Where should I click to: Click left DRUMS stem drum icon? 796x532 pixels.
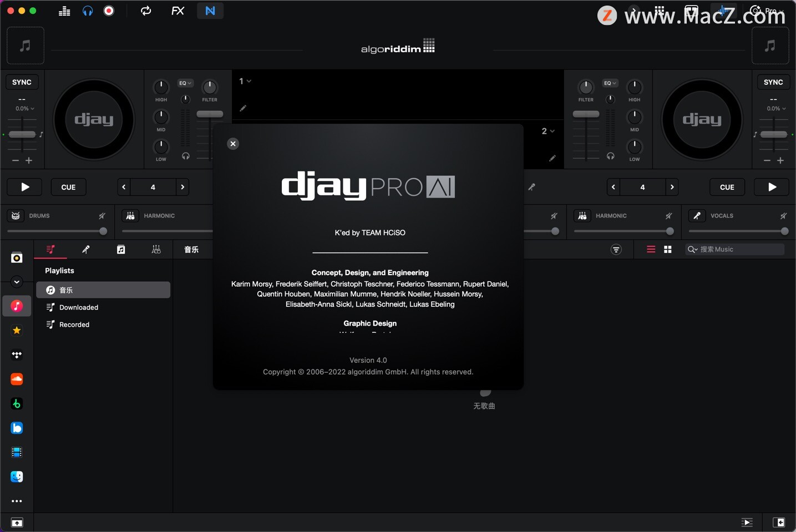tap(16, 216)
